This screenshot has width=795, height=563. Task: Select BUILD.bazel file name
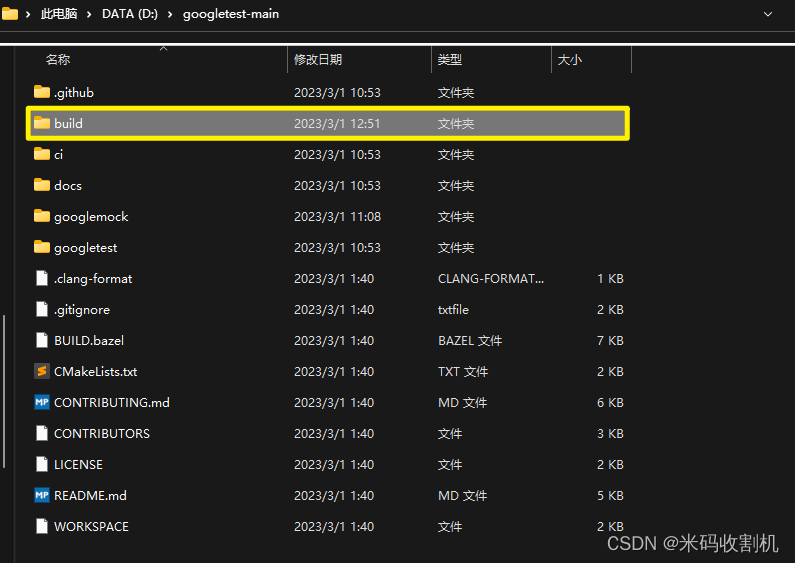coord(89,340)
